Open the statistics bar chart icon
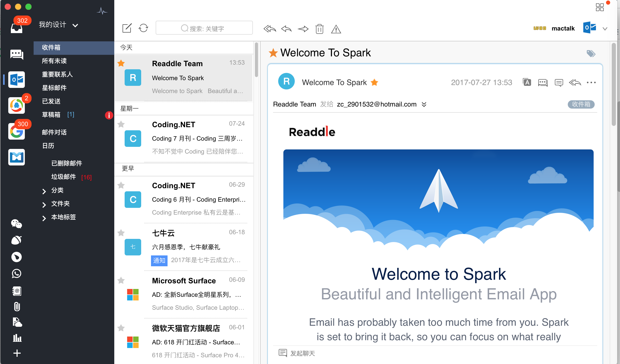Image resolution: width=620 pixels, height=364 pixels. tap(17, 338)
